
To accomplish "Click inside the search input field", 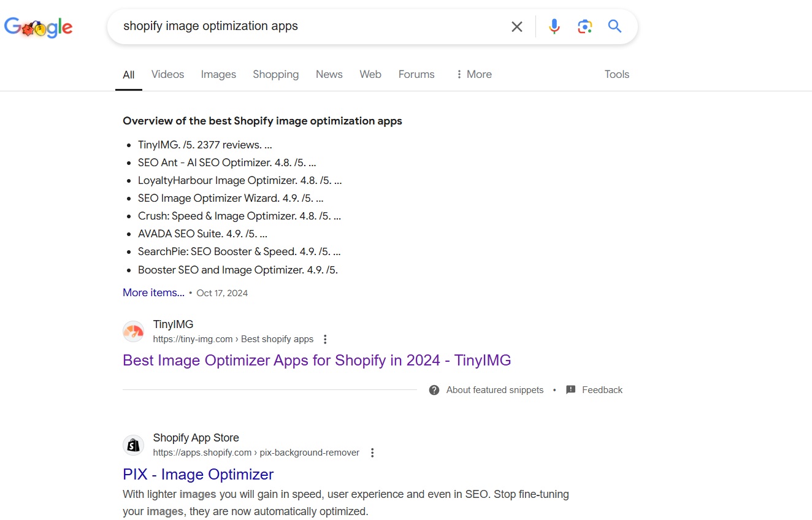I will (307, 26).
